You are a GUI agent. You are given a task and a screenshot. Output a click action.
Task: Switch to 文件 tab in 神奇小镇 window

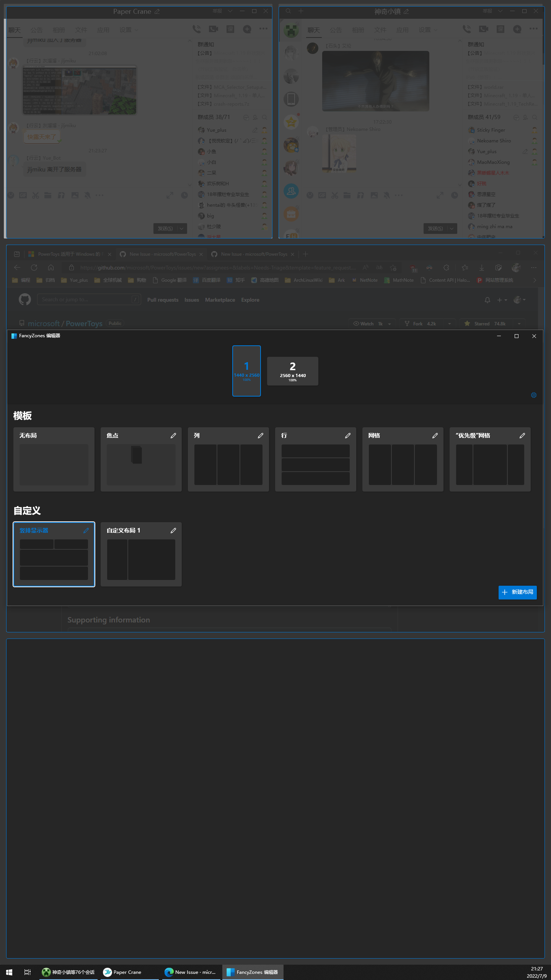pyautogui.click(x=380, y=30)
